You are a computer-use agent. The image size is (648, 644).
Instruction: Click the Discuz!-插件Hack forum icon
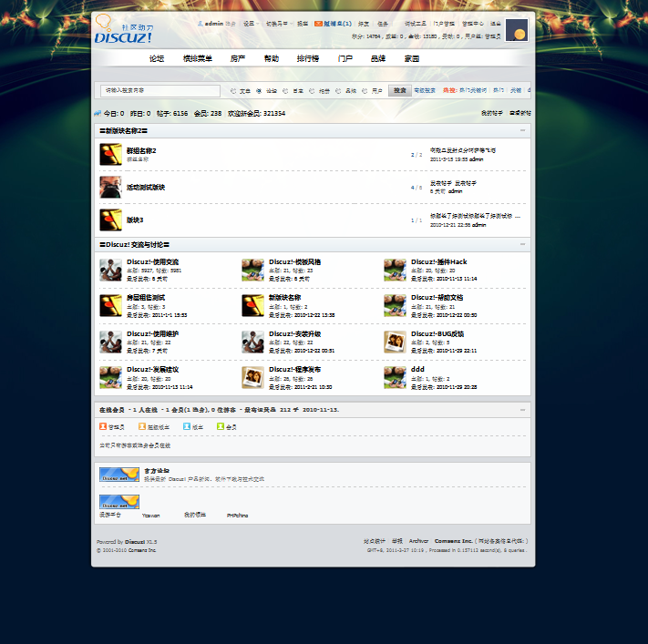(395, 270)
